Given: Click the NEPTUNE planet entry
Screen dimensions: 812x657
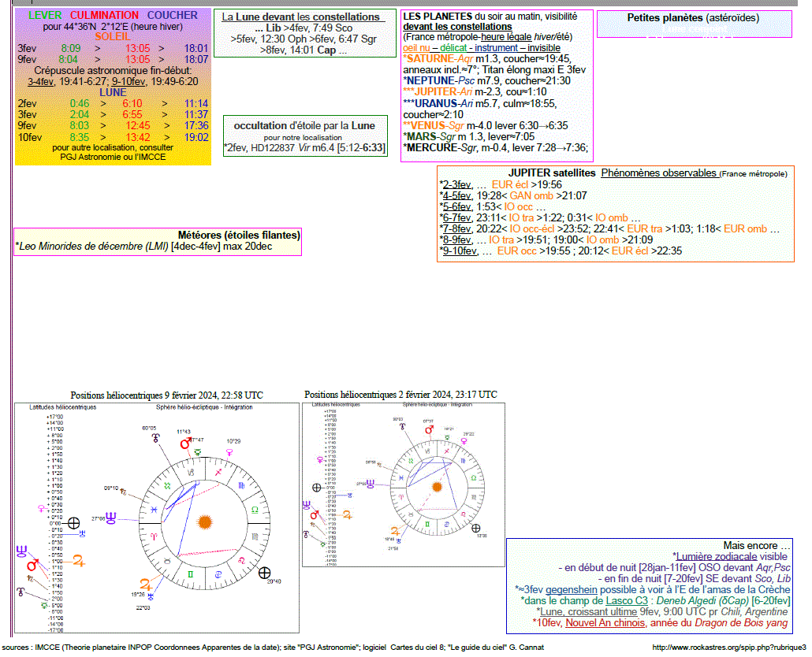Looking at the screenshot, I should coord(486,80).
